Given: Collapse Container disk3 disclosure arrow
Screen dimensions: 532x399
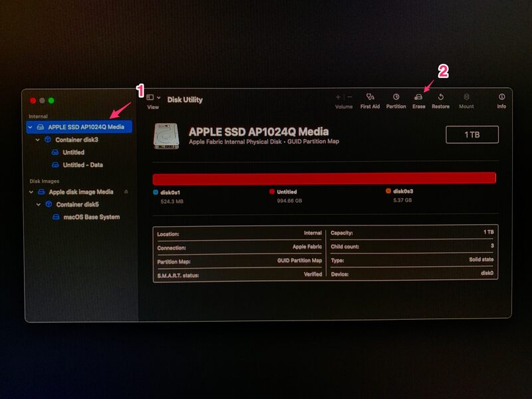Looking at the screenshot, I should coord(38,140).
